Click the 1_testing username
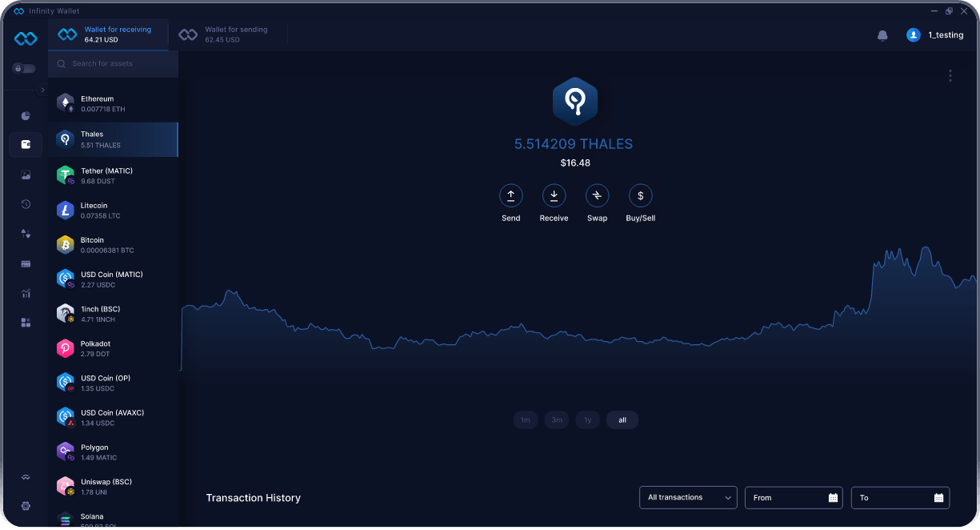The image size is (980, 530). 946,35
